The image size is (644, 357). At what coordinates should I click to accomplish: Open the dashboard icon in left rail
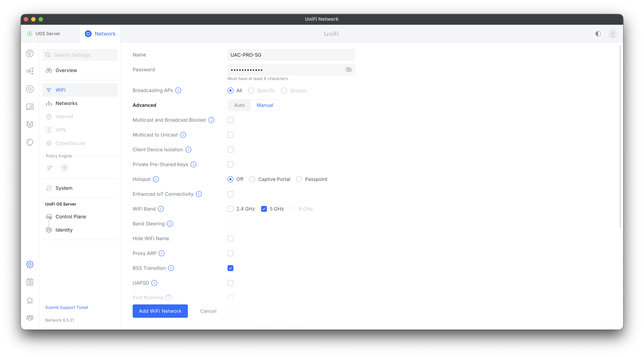pyautogui.click(x=30, y=54)
